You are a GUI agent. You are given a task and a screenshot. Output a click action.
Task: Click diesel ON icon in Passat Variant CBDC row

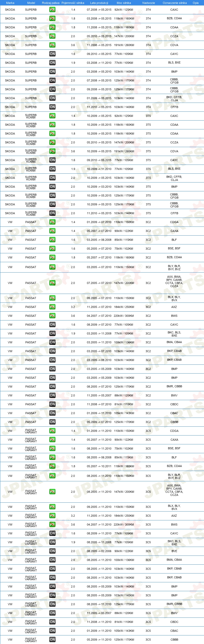click(52, 622)
